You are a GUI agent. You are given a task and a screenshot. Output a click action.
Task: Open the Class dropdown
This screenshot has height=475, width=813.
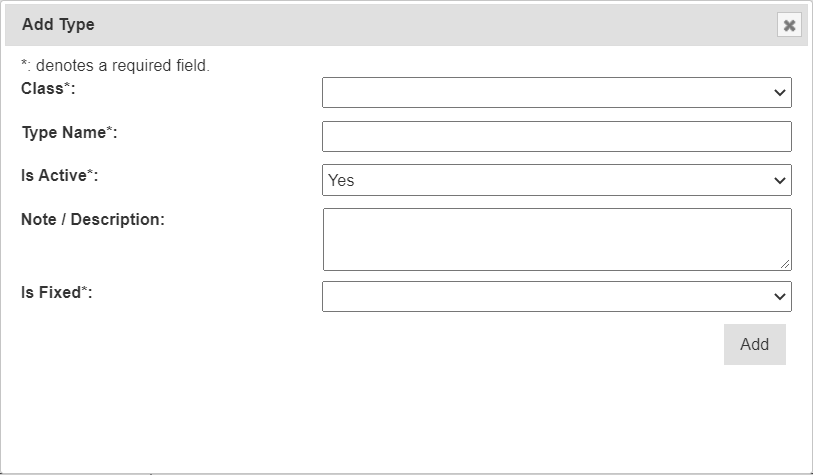pyautogui.click(x=556, y=93)
